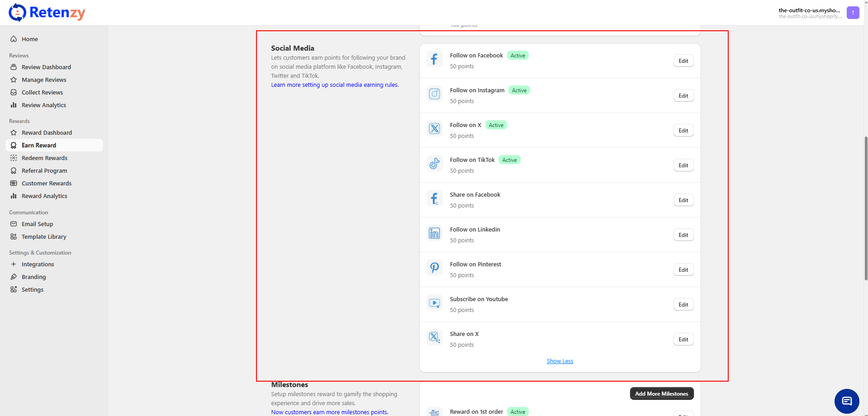The width and height of the screenshot is (868, 416).
Task: Click the Instagram icon in the rewards list
Action: (x=434, y=94)
